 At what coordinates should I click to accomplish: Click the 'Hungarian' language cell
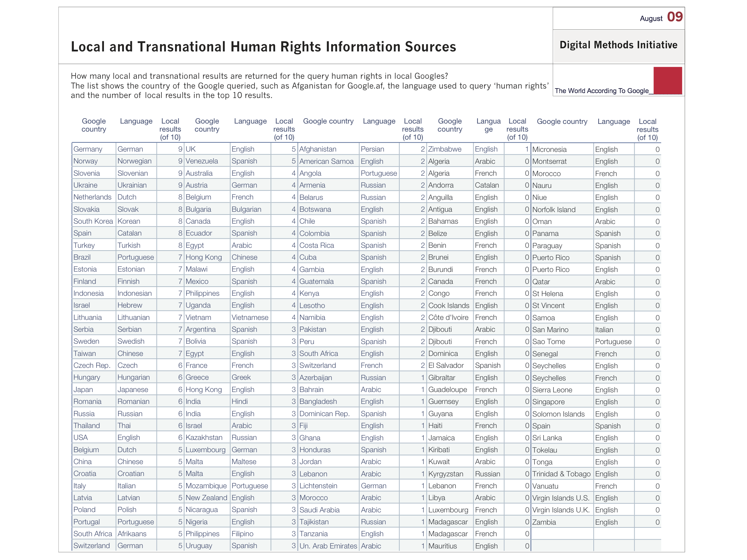[x=136, y=377]
